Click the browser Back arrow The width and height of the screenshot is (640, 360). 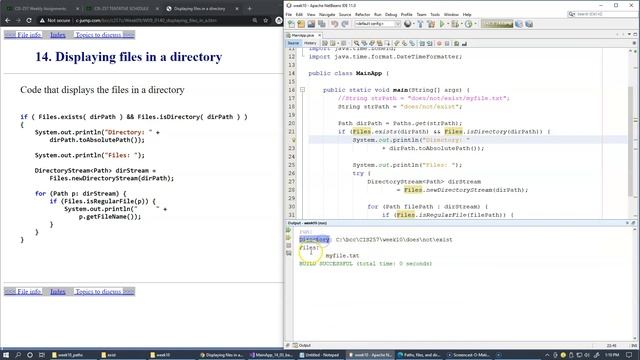8,20
